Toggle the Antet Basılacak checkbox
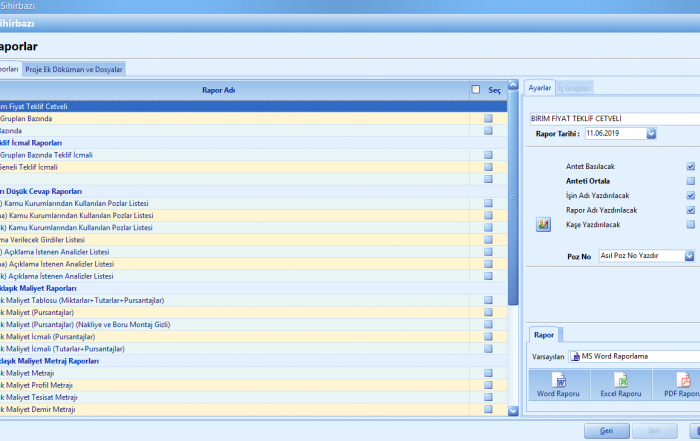The image size is (700, 441). click(690, 167)
